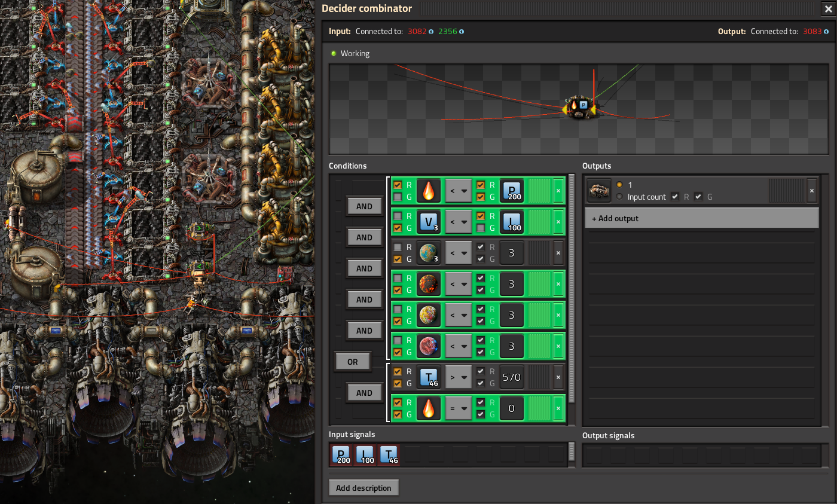The image size is (837, 504).
Task: Click the info icon beside red network 3082
Action: [x=431, y=32]
